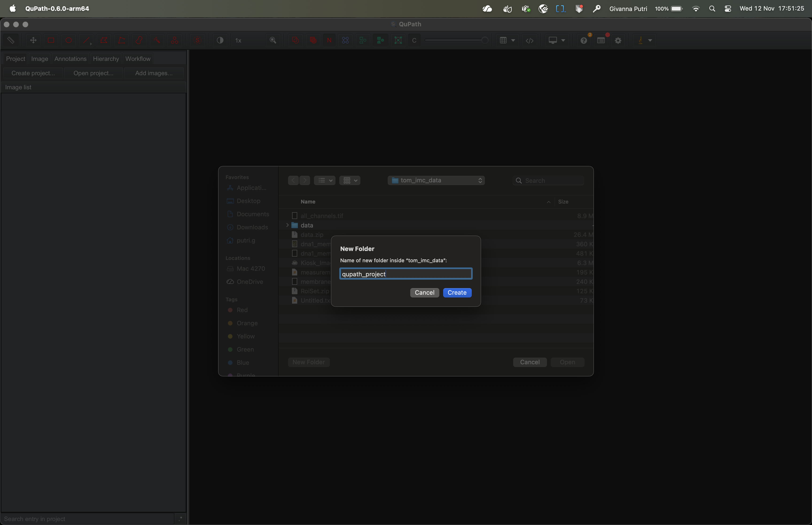Open tom_imc_data folder path dropdown
This screenshot has width=812, height=525.
tap(436, 180)
